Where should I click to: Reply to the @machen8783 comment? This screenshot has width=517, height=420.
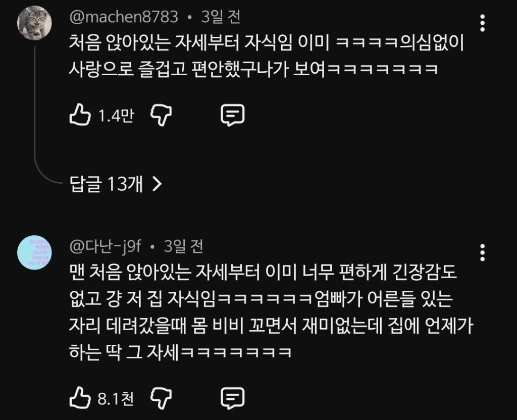coord(232,116)
